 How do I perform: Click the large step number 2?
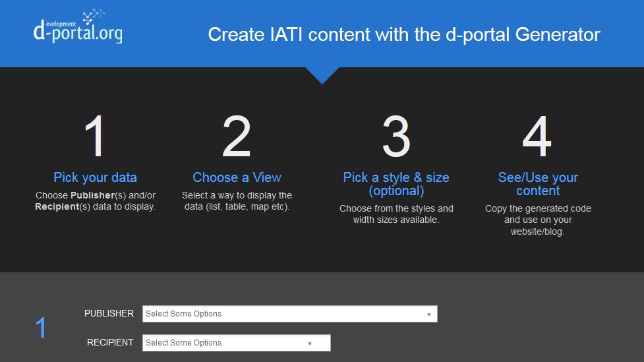click(x=237, y=136)
